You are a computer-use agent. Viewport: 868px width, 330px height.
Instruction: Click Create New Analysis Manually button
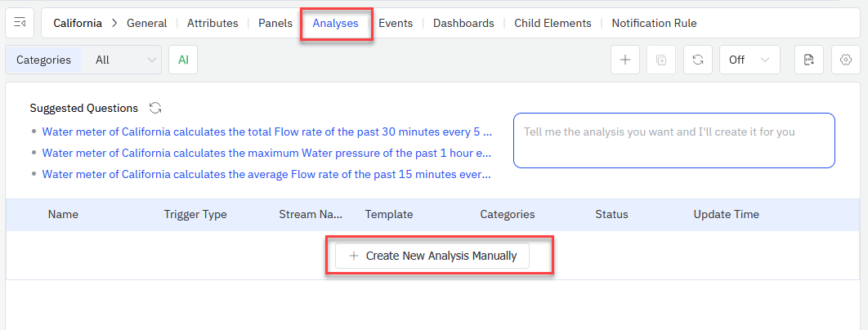432,256
